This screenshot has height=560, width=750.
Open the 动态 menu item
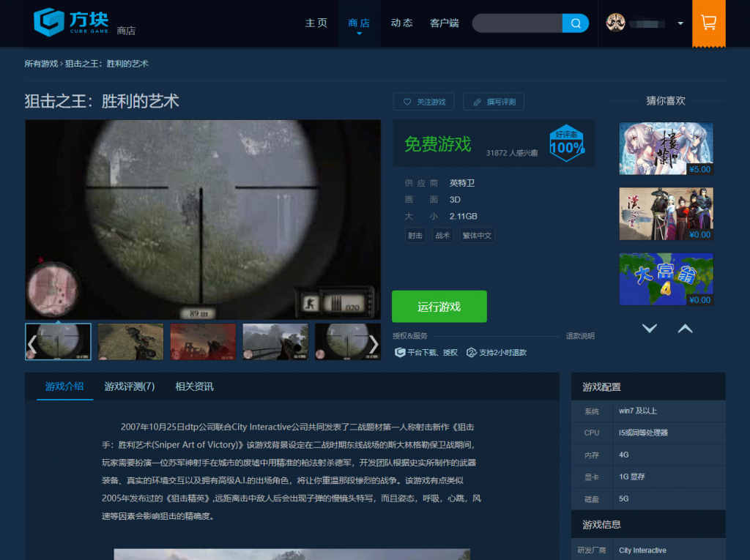[402, 23]
